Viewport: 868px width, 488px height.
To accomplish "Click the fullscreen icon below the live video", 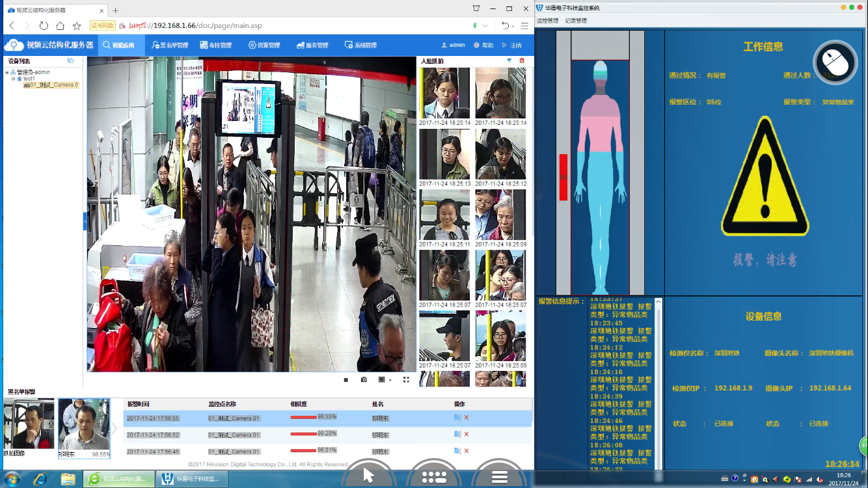I will click(405, 380).
